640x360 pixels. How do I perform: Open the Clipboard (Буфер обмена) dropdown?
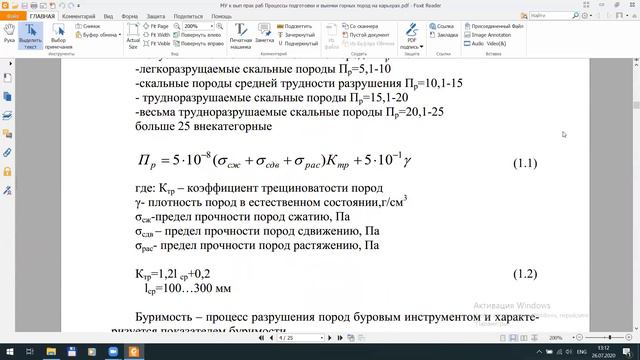tap(98, 35)
